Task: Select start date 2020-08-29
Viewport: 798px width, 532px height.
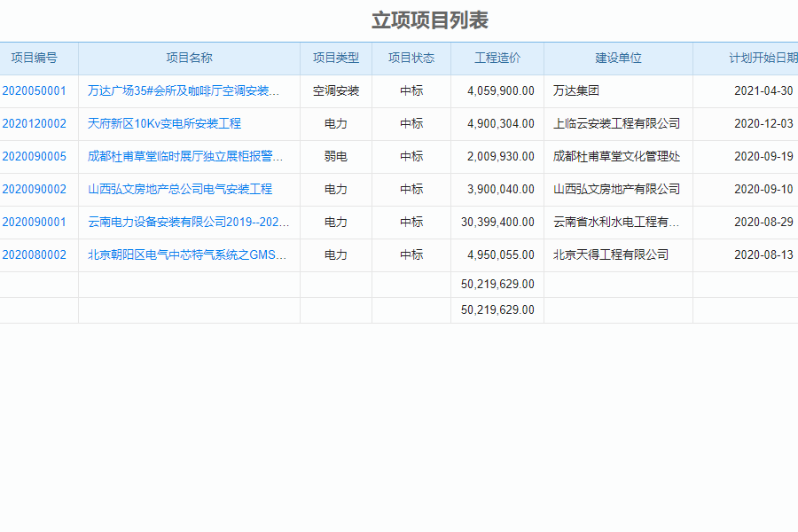Action: coord(763,223)
